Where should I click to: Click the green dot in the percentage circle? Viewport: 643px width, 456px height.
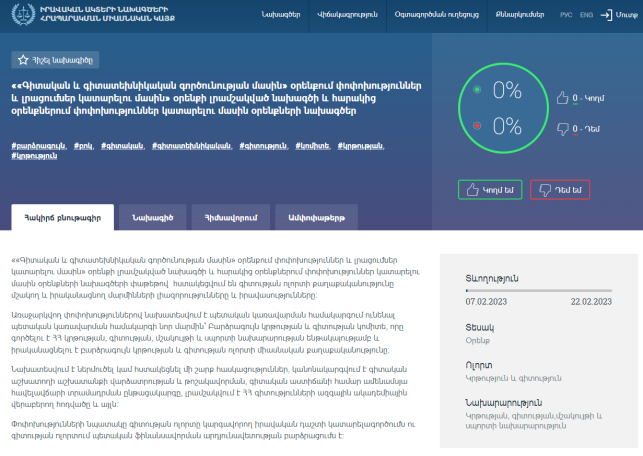[x=477, y=89]
